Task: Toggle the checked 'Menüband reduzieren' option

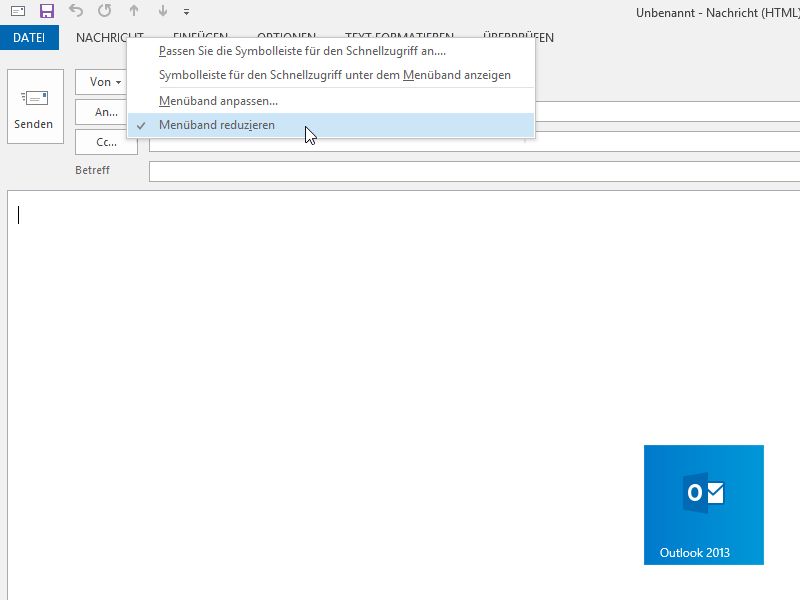Action: [330, 125]
